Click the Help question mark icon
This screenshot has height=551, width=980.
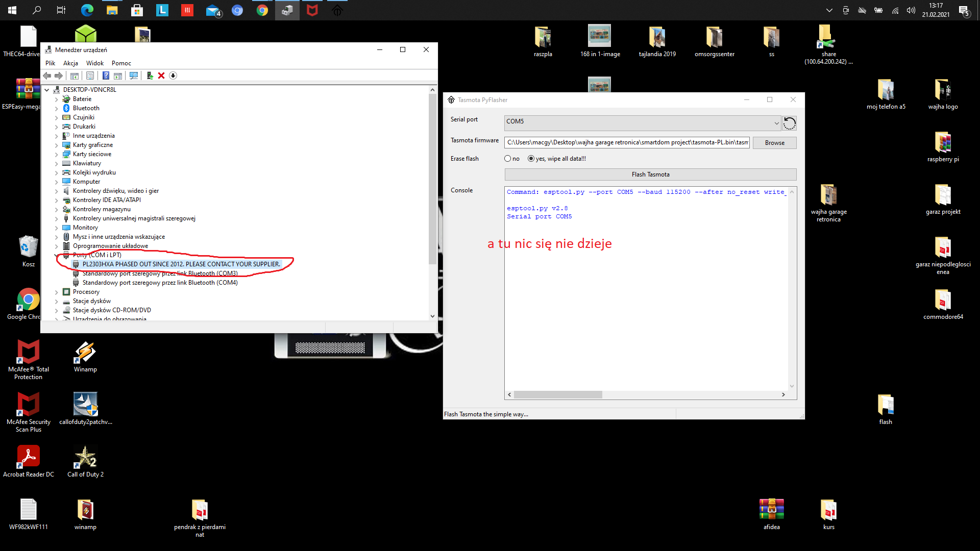(x=106, y=76)
